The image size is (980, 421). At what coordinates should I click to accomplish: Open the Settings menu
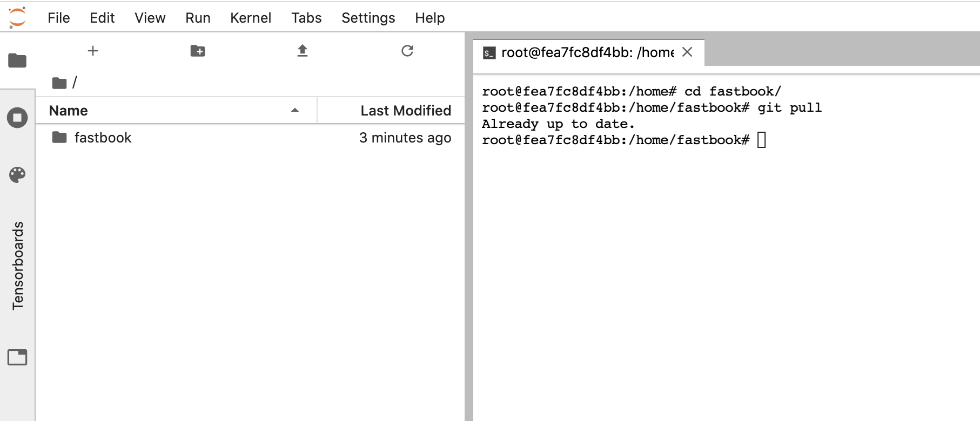click(x=368, y=18)
